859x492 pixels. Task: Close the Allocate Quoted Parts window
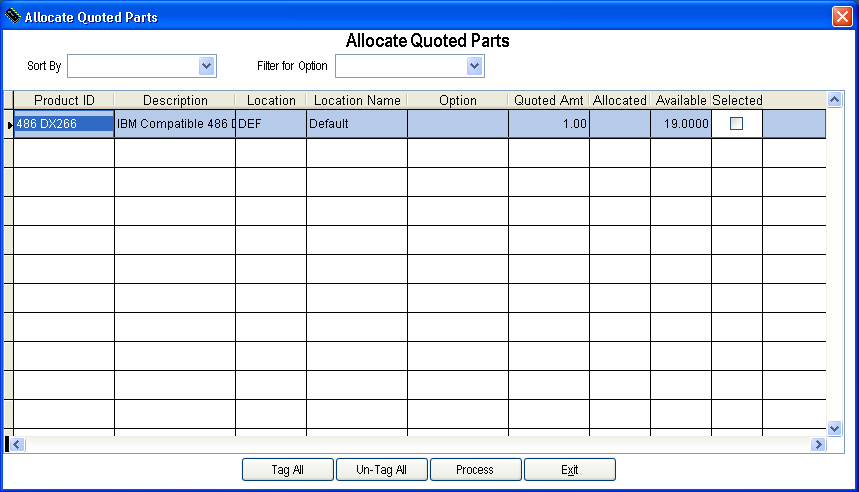841,17
